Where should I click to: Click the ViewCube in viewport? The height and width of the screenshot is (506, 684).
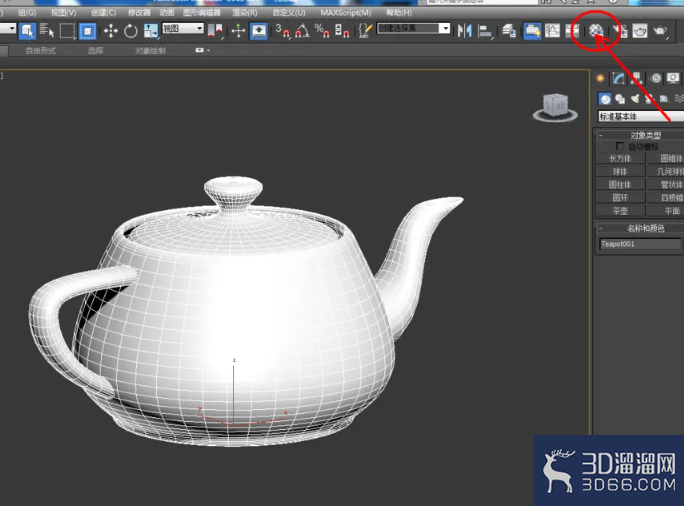click(555, 107)
